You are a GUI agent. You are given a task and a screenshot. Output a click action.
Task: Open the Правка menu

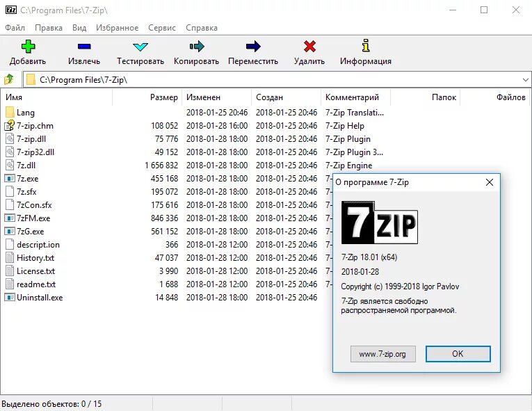[49, 28]
